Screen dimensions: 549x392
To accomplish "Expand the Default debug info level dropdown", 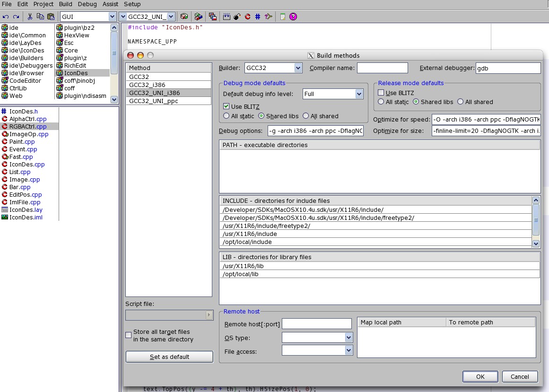I will [x=358, y=94].
